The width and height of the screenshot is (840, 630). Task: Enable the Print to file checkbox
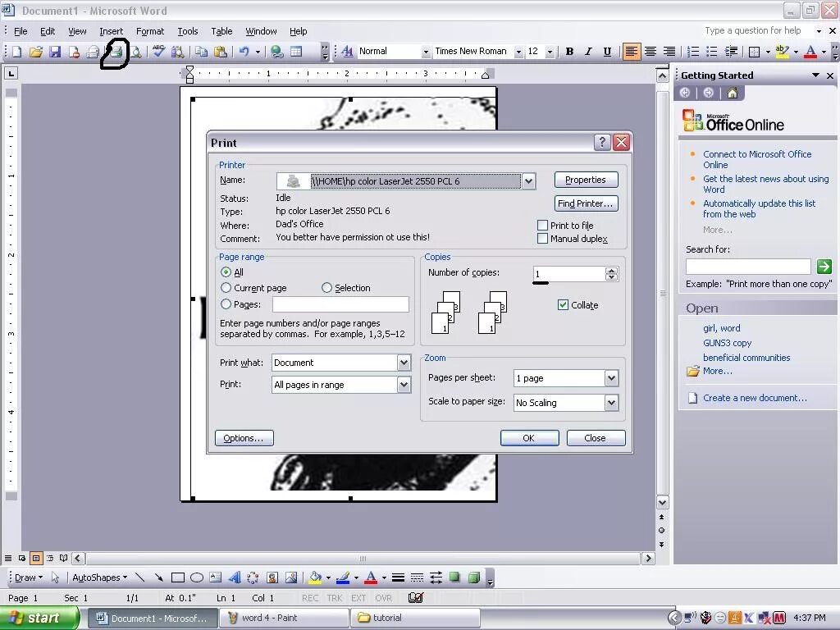pyautogui.click(x=543, y=225)
